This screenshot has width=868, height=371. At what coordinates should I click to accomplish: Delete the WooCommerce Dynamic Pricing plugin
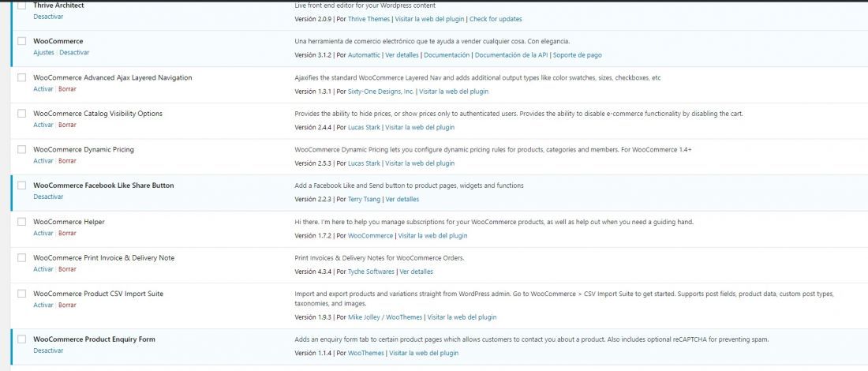(x=68, y=160)
